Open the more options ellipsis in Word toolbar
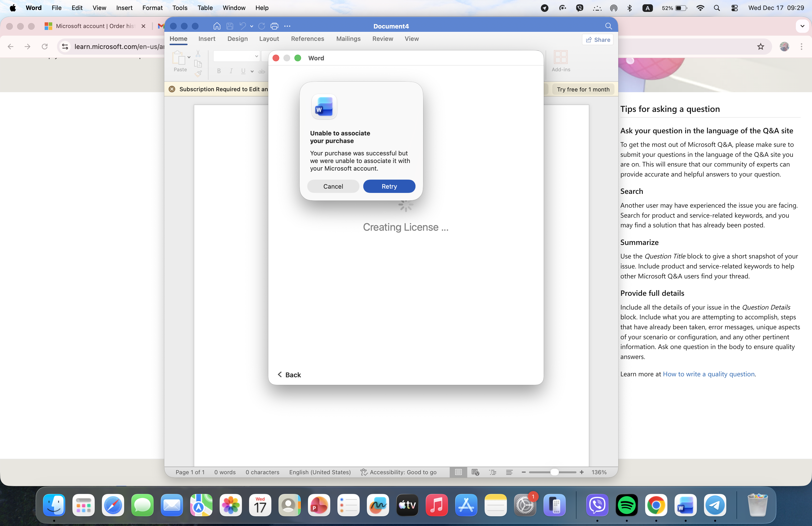The width and height of the screenshot is (812, 526). 287,26
